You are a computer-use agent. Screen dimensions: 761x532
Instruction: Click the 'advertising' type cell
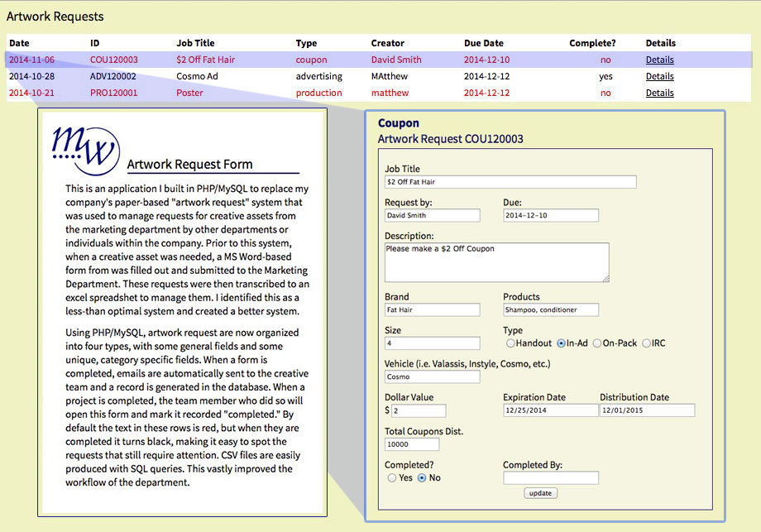(x=318, y=76)
